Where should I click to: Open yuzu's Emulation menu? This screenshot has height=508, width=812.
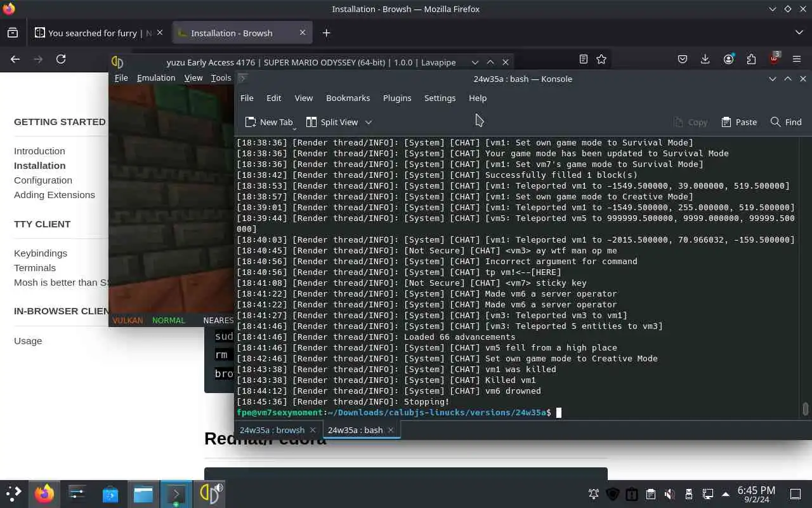[156, 77]
